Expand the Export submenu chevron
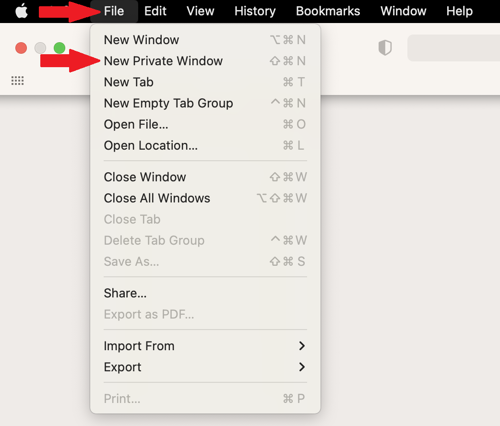This screenshot has height=426, width=500. point(302,367)
